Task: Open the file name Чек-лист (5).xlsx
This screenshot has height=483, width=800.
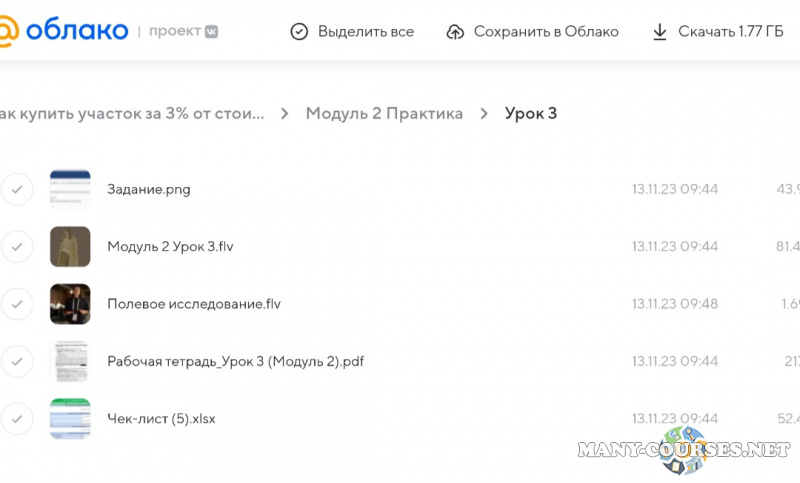Action: (x=161, y=418)
